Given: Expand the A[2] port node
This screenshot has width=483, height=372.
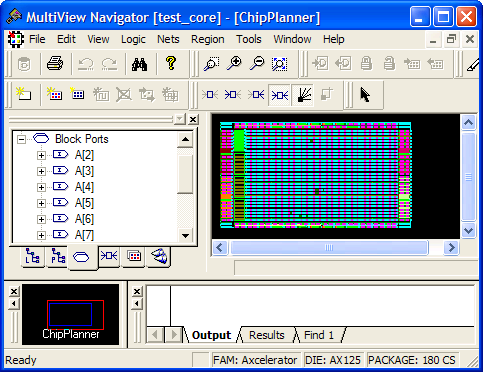Looking at the screenshot, I should [x=41, y=155].
